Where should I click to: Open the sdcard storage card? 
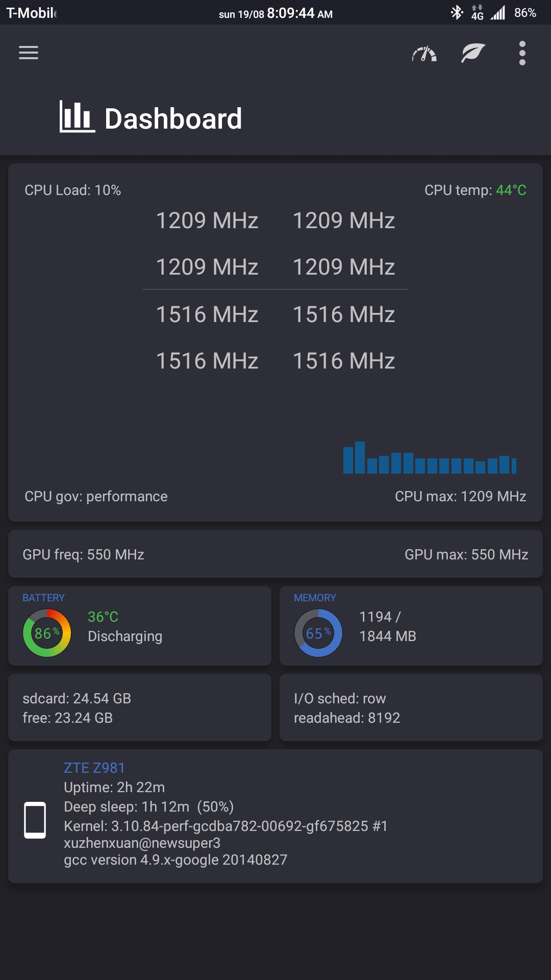(x=139, y=707)
